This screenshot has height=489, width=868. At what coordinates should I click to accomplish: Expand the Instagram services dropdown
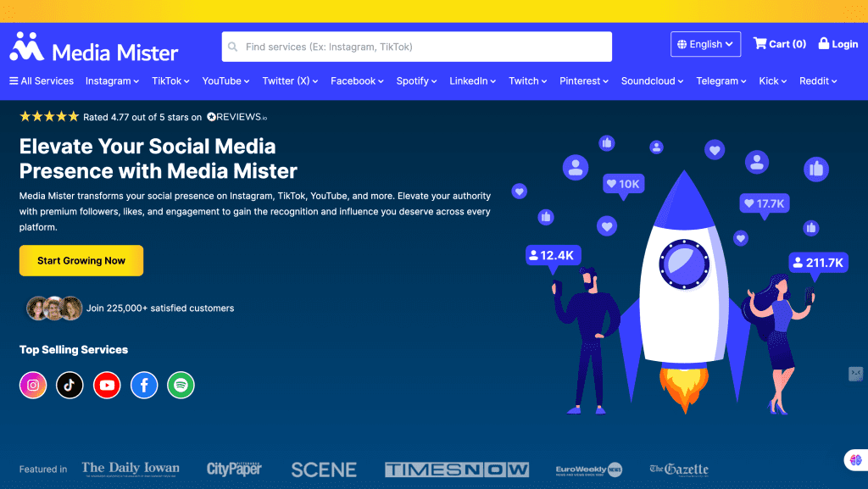[x=113, y=81]
